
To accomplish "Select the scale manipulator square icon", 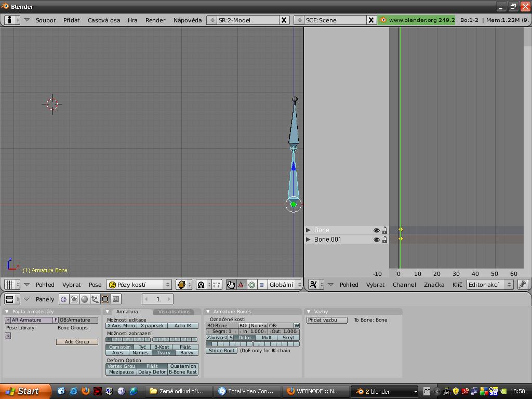I will click(x=262, y=285).
